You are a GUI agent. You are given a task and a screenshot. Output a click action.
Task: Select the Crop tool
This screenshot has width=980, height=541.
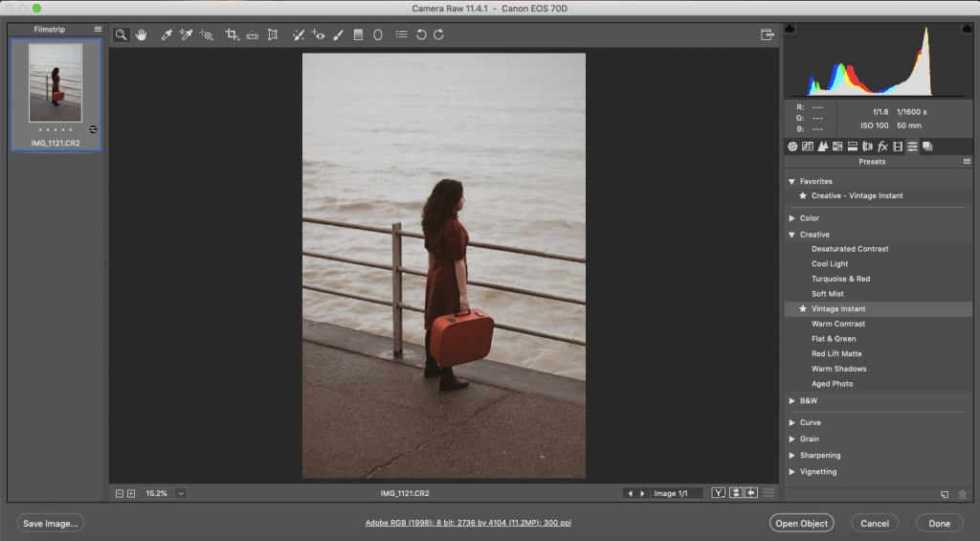click(x=232, y=34)
